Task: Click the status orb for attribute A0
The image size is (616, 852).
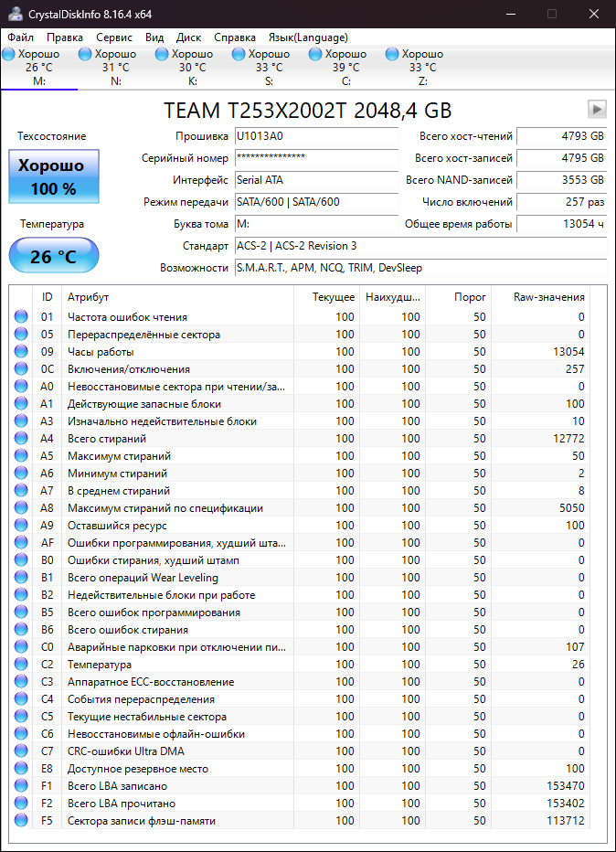Action: pyautogui.click(x=21, y=386)
